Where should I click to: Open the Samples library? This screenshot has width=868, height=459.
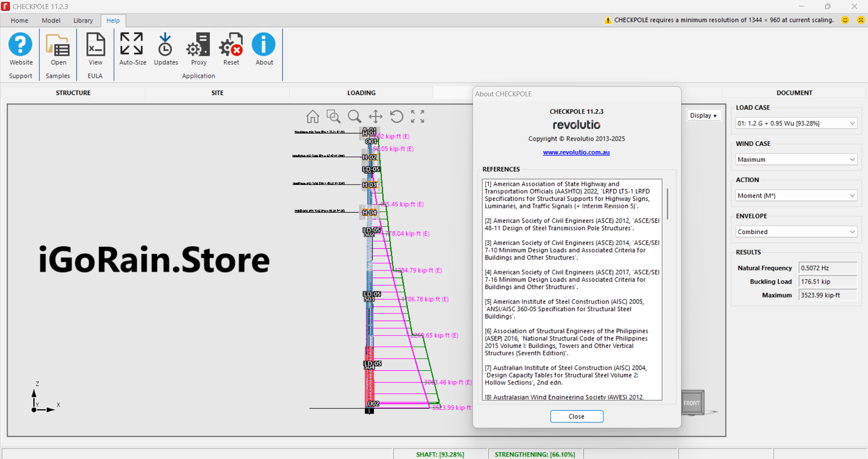tap(57, 50)
